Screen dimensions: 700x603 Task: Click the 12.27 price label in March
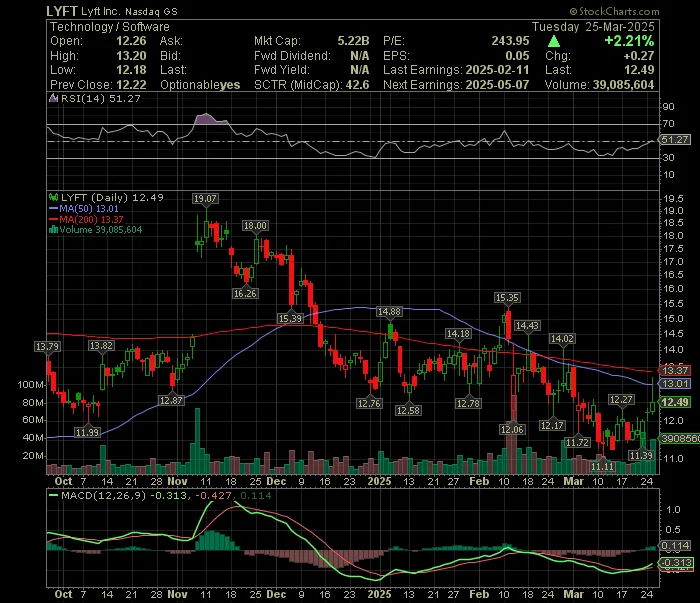click(621, 400)
